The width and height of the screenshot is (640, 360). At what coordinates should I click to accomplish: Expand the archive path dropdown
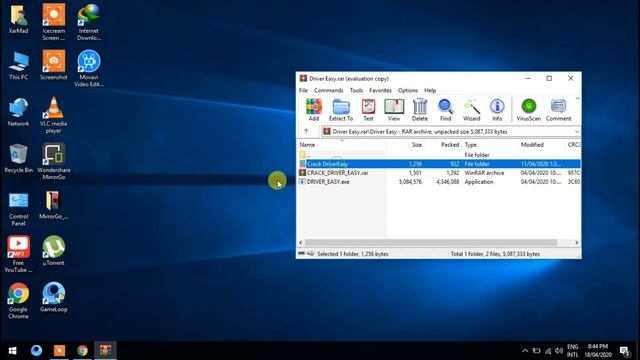point(576,131)
